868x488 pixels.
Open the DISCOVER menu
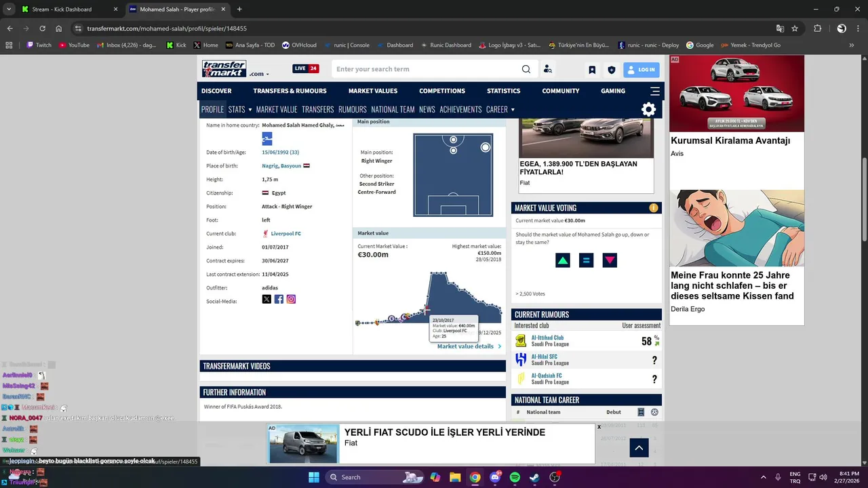coord(216,91)
